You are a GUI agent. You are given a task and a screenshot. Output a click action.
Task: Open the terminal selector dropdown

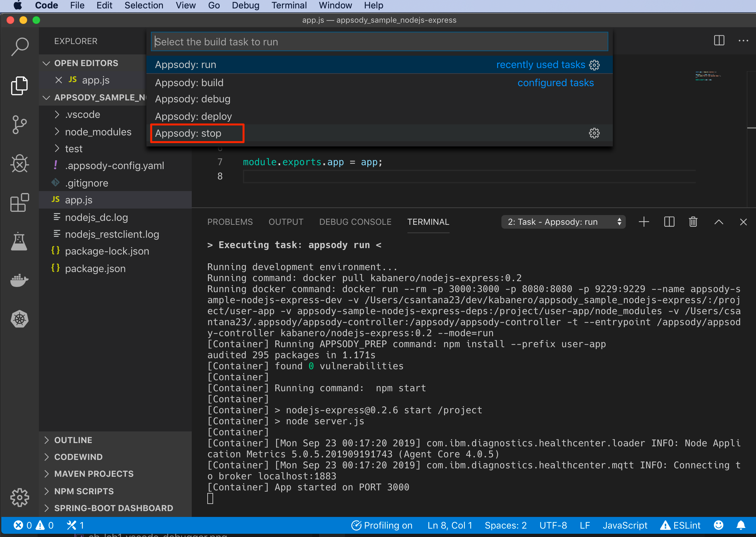click(563, 222)
